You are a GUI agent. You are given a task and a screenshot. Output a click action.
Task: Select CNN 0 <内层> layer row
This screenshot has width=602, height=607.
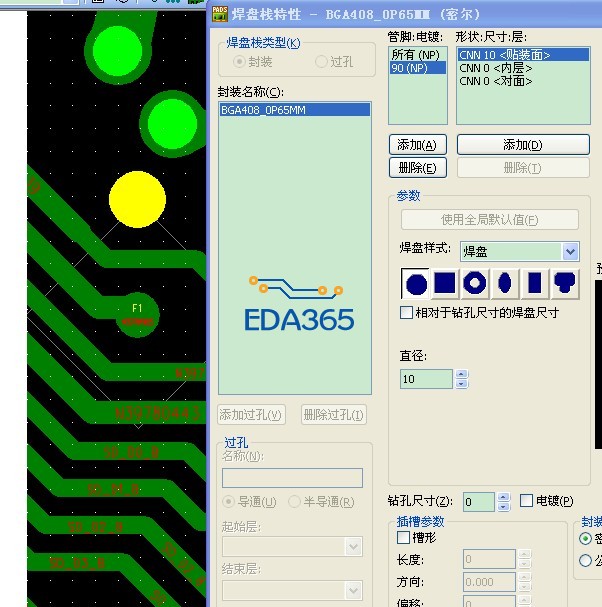coord(523,68)
